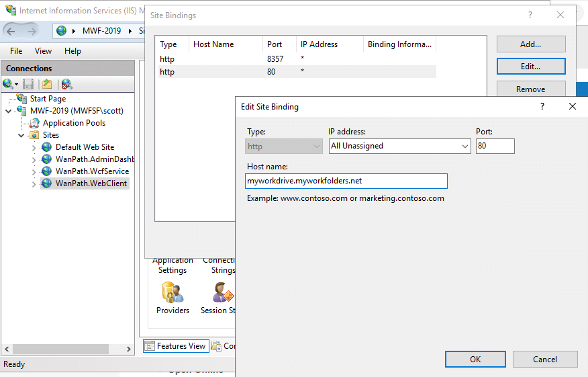The width and height of the screenshot is (588, 377).
Task: Open the Providers feature icon
Action: [x=172, y=293]
